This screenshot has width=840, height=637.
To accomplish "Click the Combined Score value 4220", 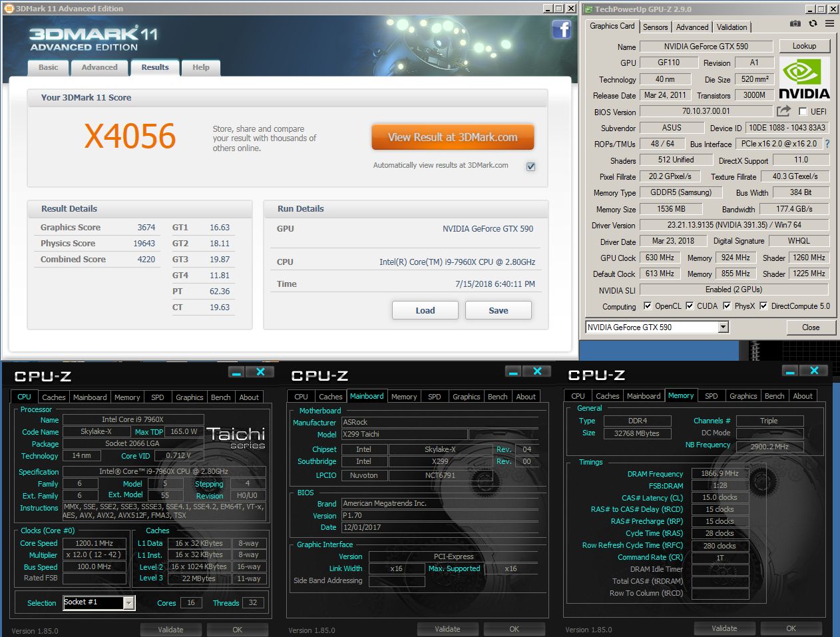I will coord(146,260).
